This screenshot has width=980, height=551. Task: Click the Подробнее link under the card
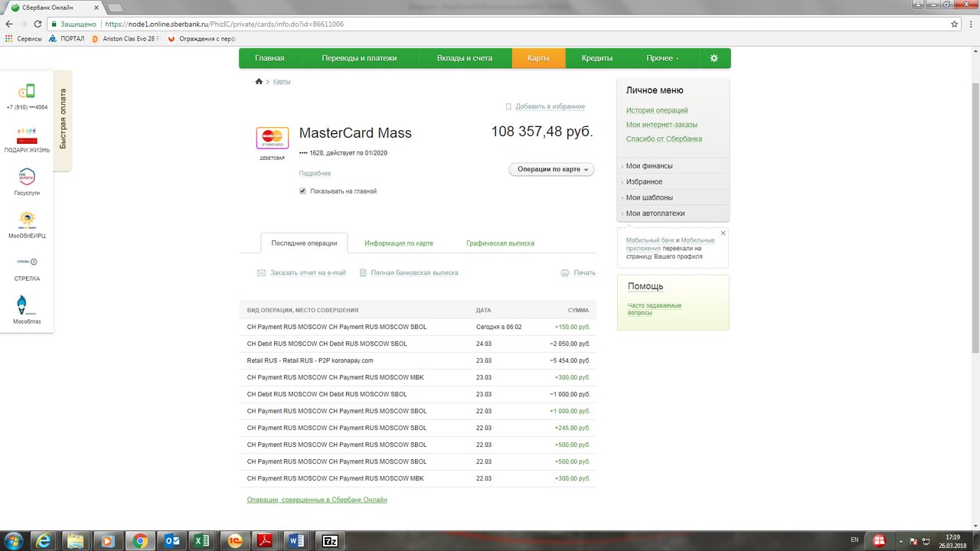tap(315, 174)
